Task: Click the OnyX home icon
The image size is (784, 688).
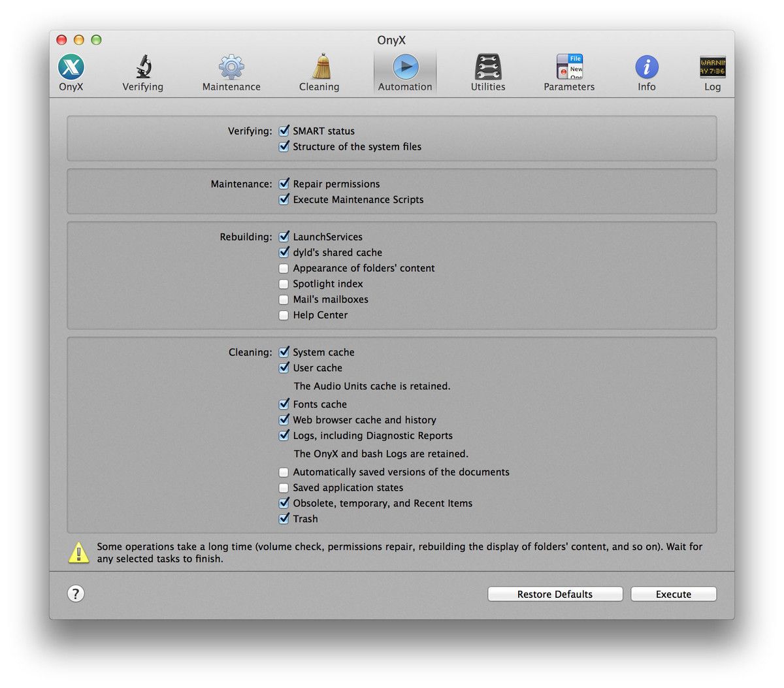Action: [x=71, y=72]
